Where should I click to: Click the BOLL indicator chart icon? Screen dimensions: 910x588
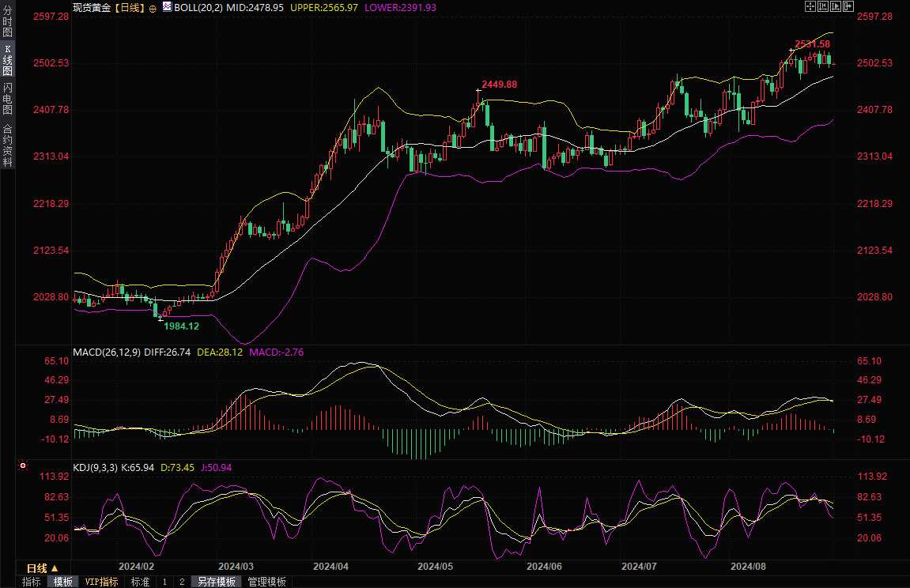click(166, 6)
